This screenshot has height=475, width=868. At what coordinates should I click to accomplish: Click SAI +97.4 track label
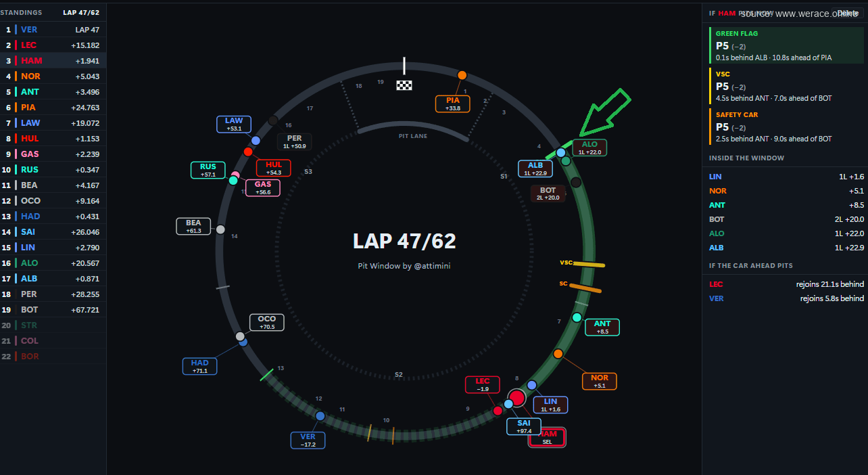click(x=524, y=426)
